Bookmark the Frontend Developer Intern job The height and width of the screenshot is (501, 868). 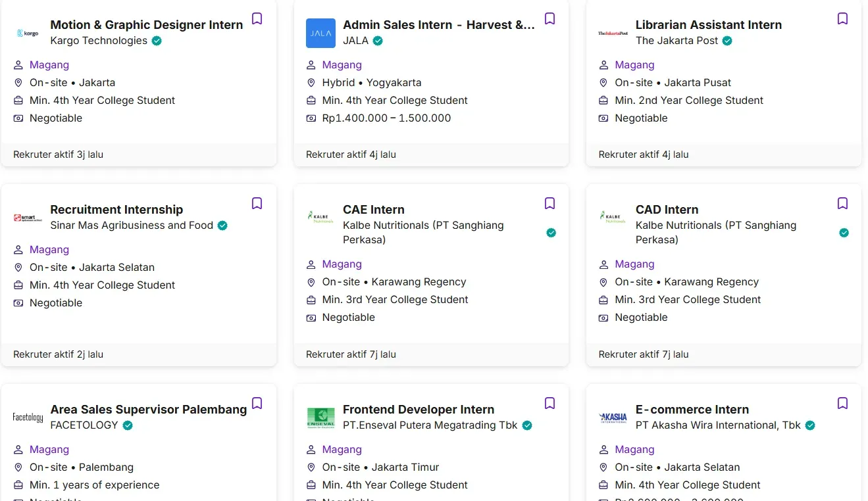[x=549, y=403]
